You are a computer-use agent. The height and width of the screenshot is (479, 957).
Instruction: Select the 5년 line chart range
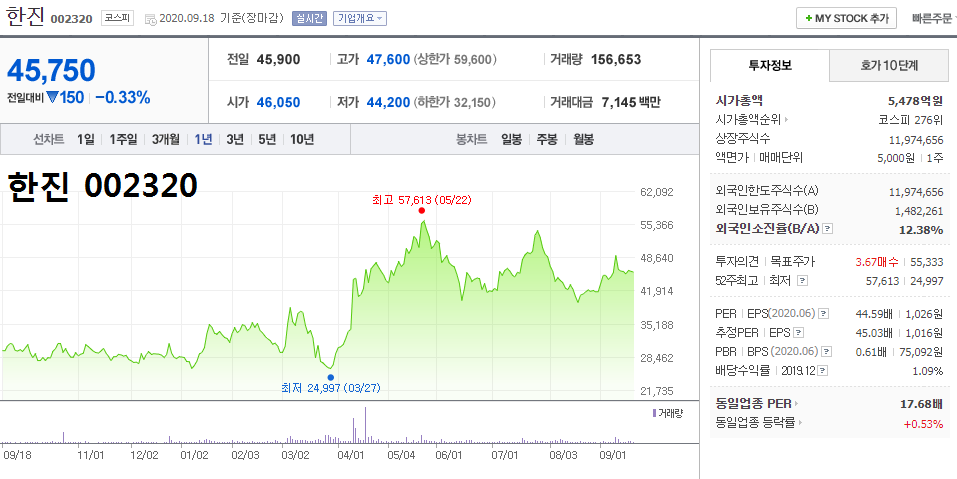pyautogui.click(x=267, y=139)
